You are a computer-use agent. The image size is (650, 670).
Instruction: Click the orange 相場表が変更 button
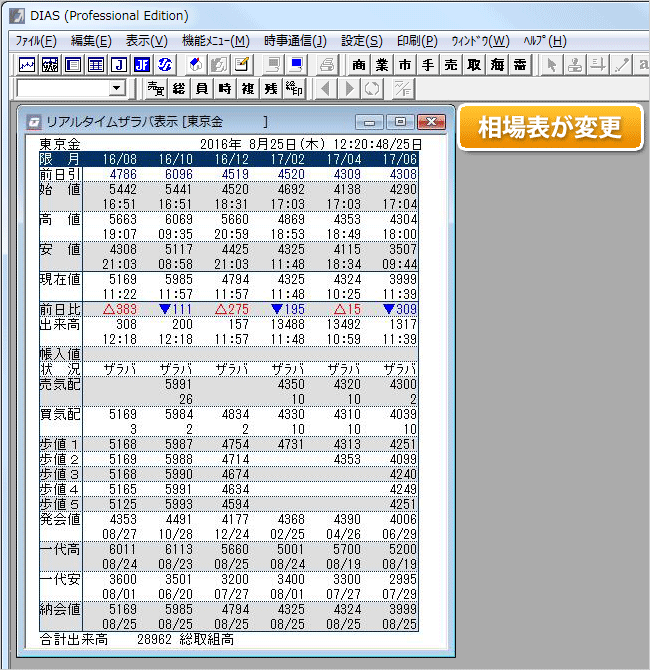(x=550, y=128)
